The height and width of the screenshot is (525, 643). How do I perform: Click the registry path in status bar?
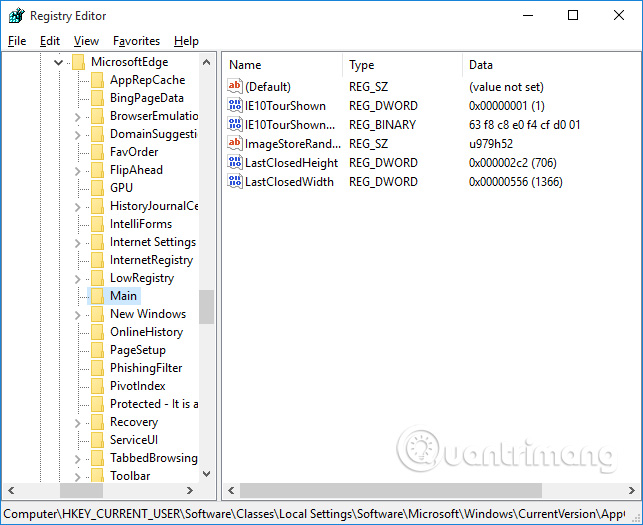pos(314,514)
